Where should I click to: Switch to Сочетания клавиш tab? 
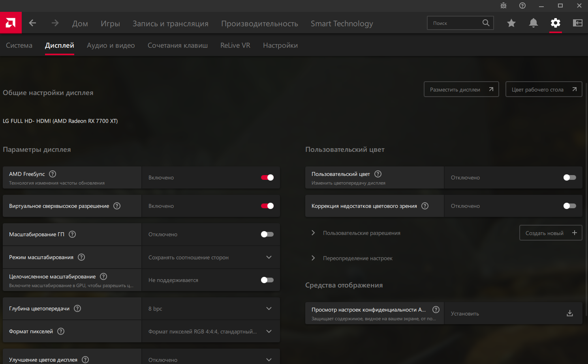pyautogui.click(x=178, y=45)
